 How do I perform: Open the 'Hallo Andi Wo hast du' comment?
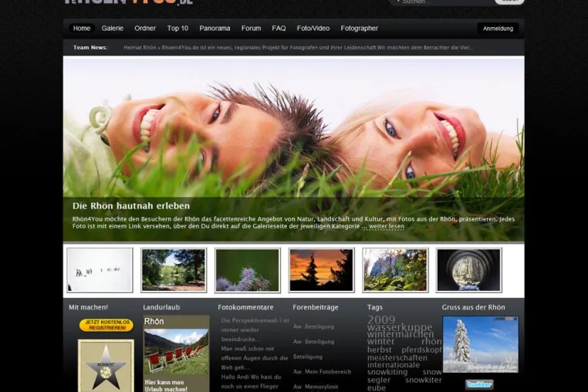[x=251, y=382]
